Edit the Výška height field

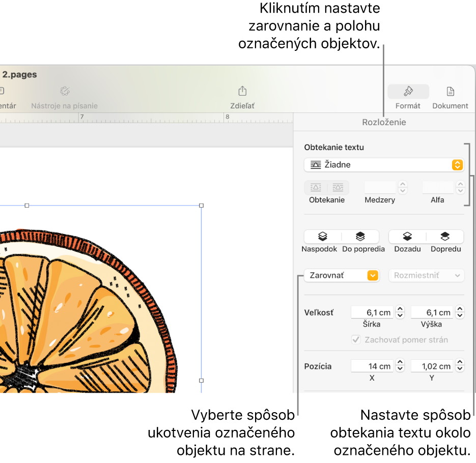[432, 312]
